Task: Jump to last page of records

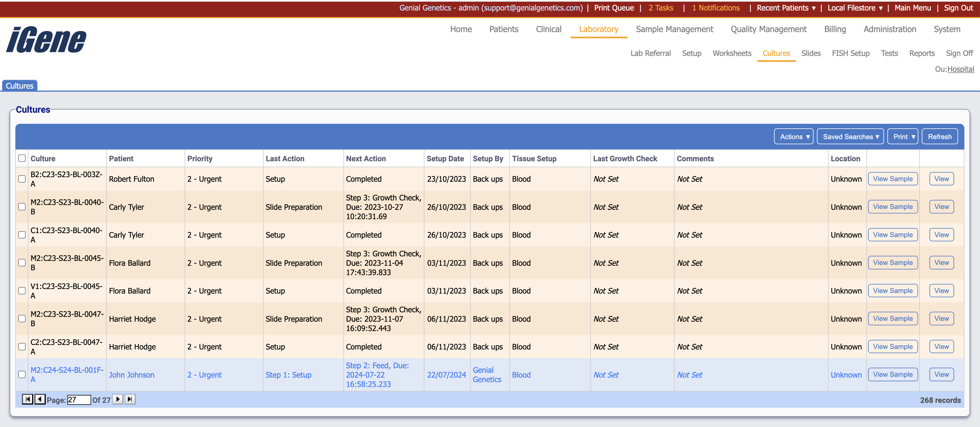Action: click(x=130, y=399)
